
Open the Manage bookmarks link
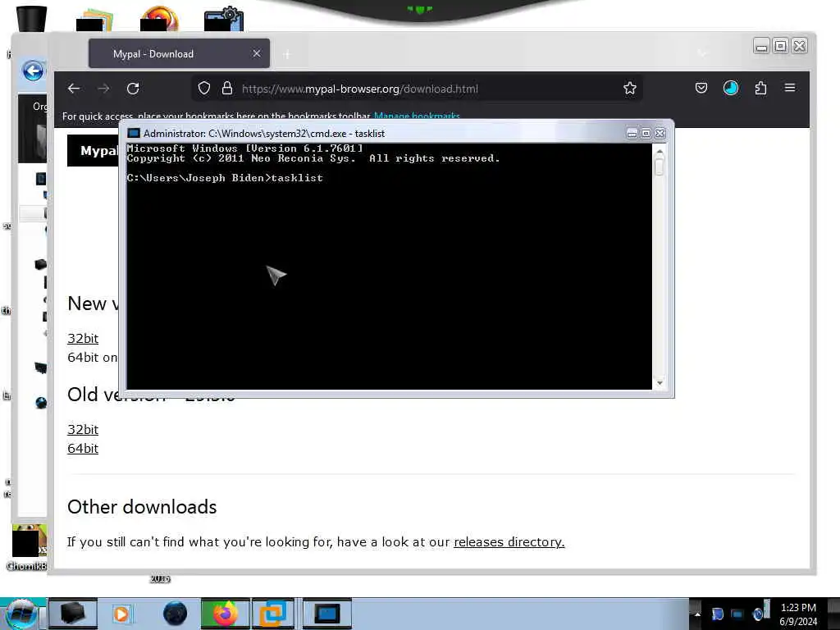(417, 116)
